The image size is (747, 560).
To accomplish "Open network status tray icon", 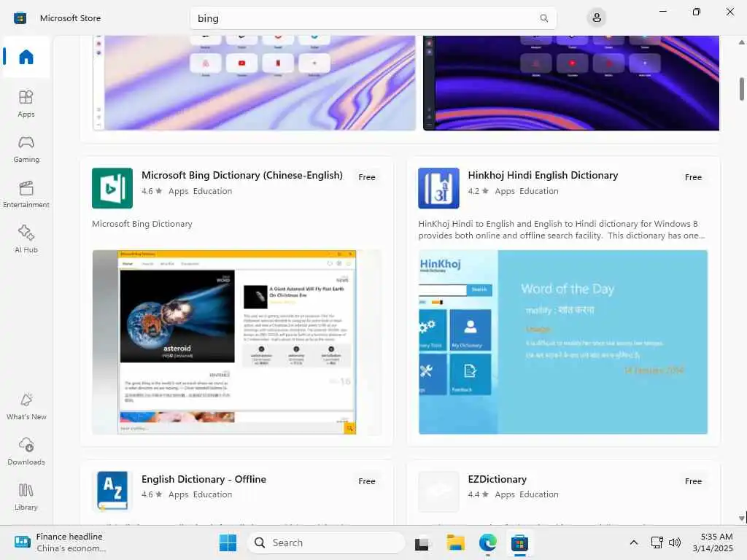I will (x=657, y=542).
